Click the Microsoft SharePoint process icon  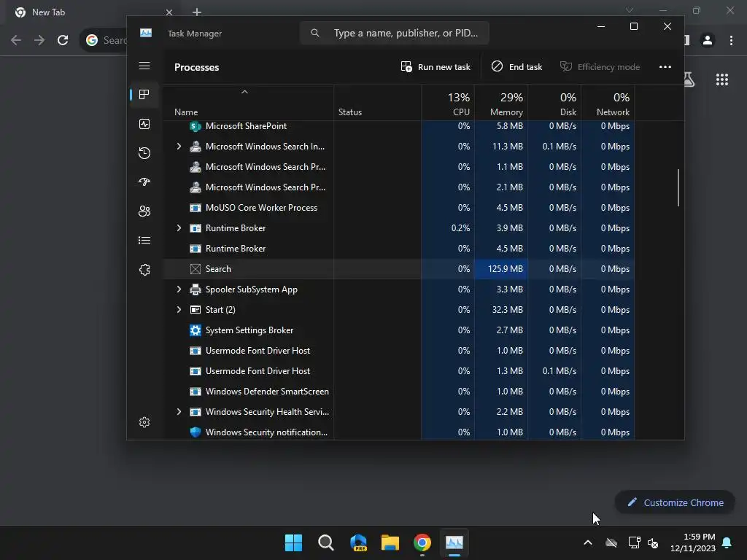pyautogui.click(x=196, y=126)
